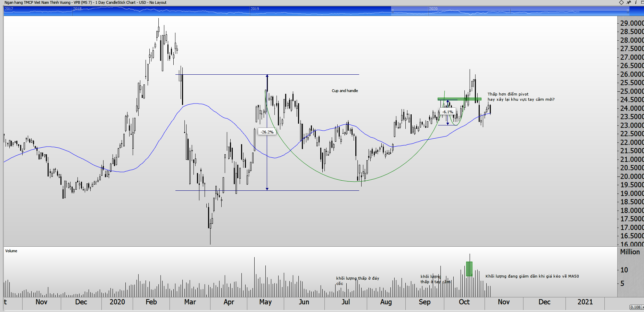Click the green pivot rectangle on price chart
This screenshot has width=644, height=312.
(459, 99)
